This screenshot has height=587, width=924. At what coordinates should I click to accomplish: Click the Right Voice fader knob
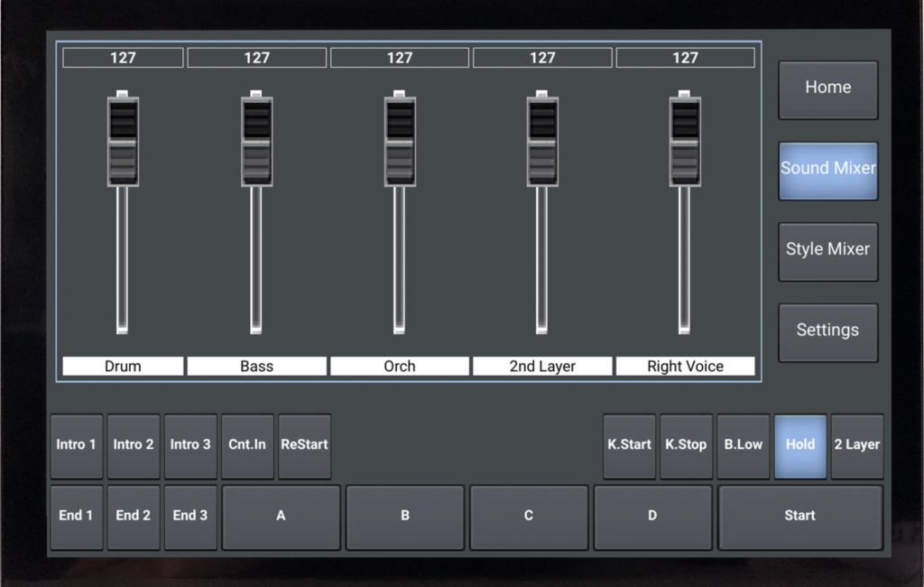tap(685, 141)
